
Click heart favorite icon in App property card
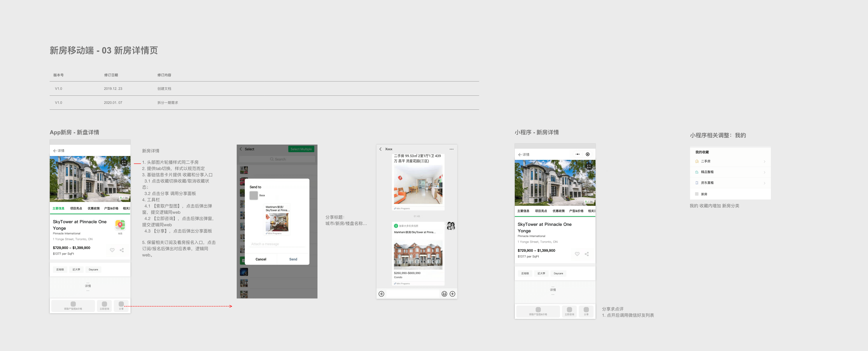[x=112, y=250]
